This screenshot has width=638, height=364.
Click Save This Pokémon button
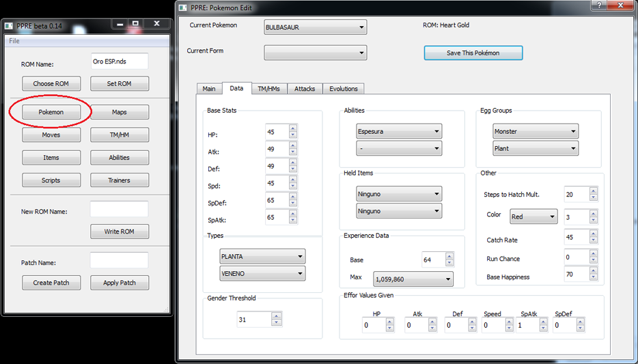pyautogui.click(x=473, y=53)
